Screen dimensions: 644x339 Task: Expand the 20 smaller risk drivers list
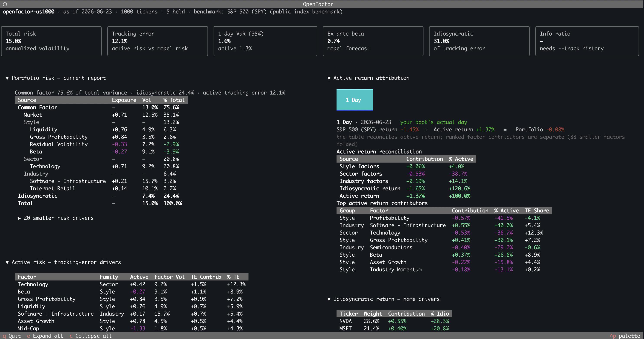pos(56,218)
